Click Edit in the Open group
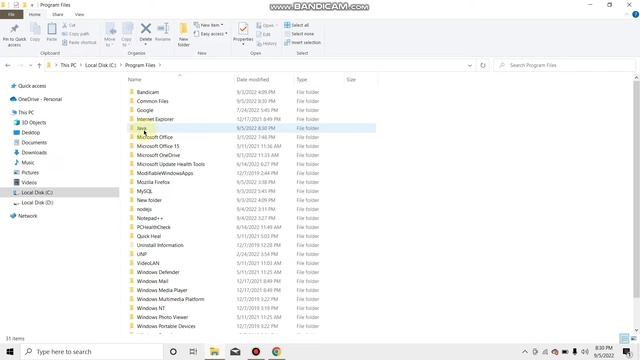The image size is (640, 360). 264,34
